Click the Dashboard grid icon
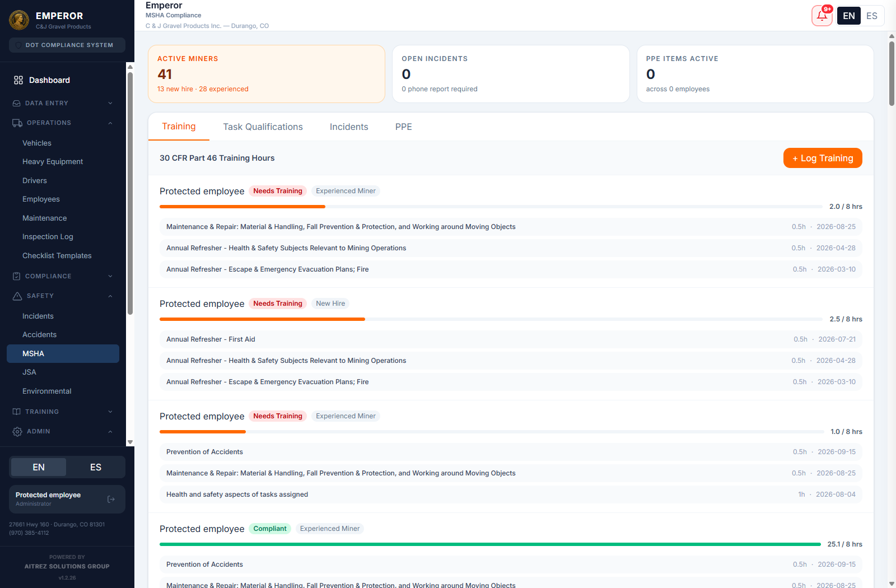The width and height of the screenshot is (896, 588). pos(18,80)
